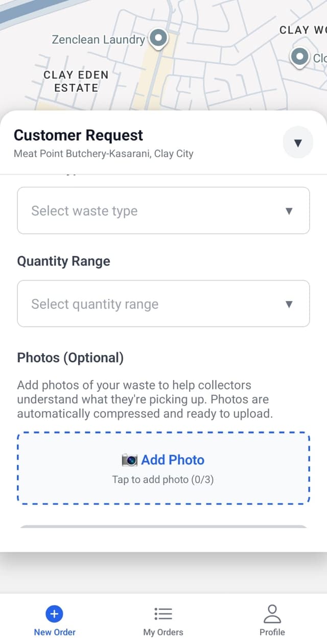Tap the Meat Point Butchery address text
Screen dimensions: 327x644
point(102,153)
